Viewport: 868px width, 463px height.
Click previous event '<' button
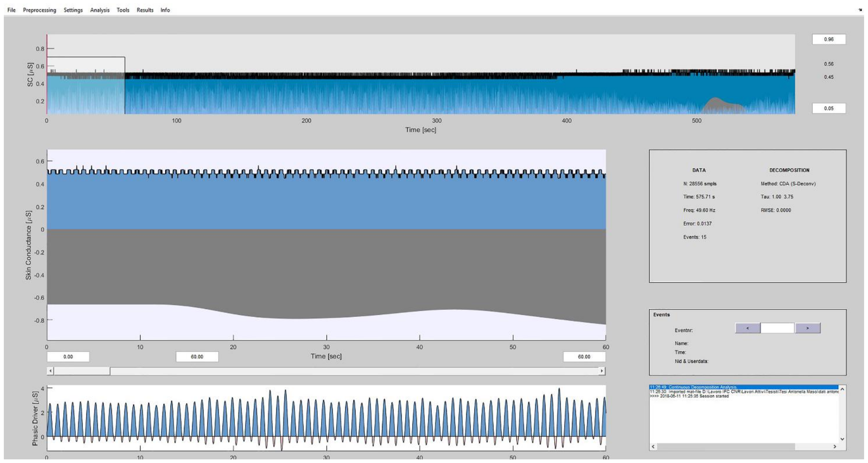(747, 328)
